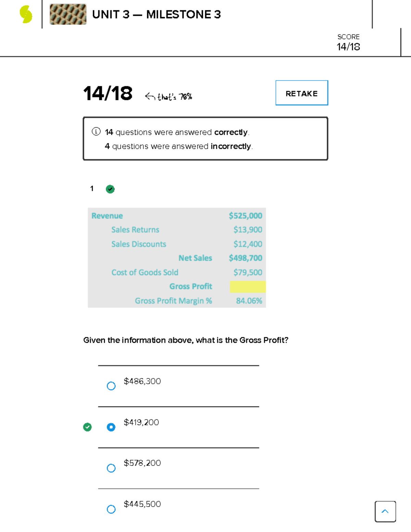The width and height of the screenshot is (411, 532).
Task: Click the green Sophia logo icon
Action: pyautogui.click(x=26, y=15)
